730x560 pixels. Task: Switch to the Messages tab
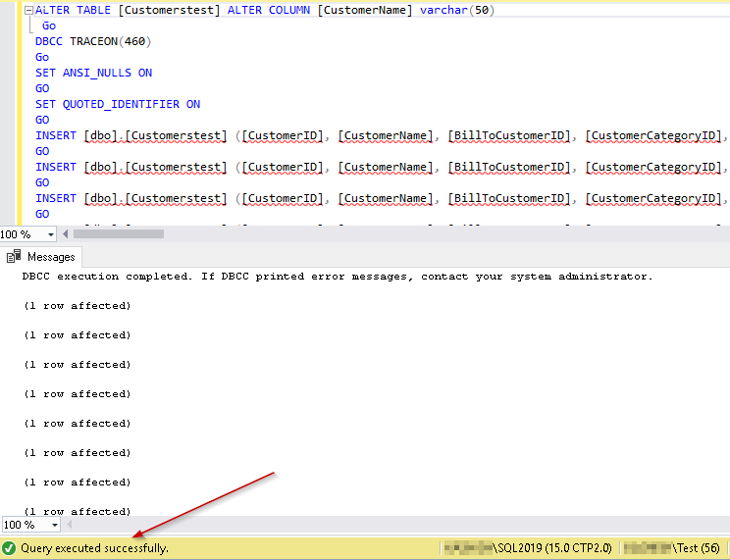(50, 257)
